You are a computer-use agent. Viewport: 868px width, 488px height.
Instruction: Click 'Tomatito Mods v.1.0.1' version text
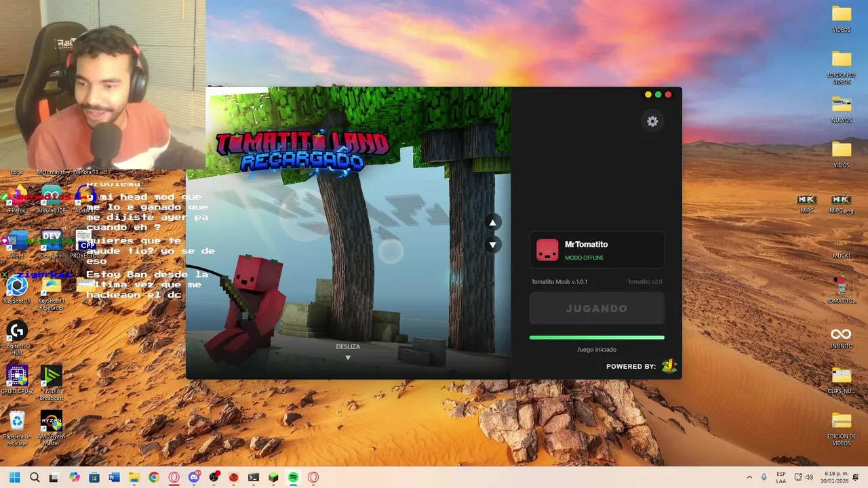[559, 282]
